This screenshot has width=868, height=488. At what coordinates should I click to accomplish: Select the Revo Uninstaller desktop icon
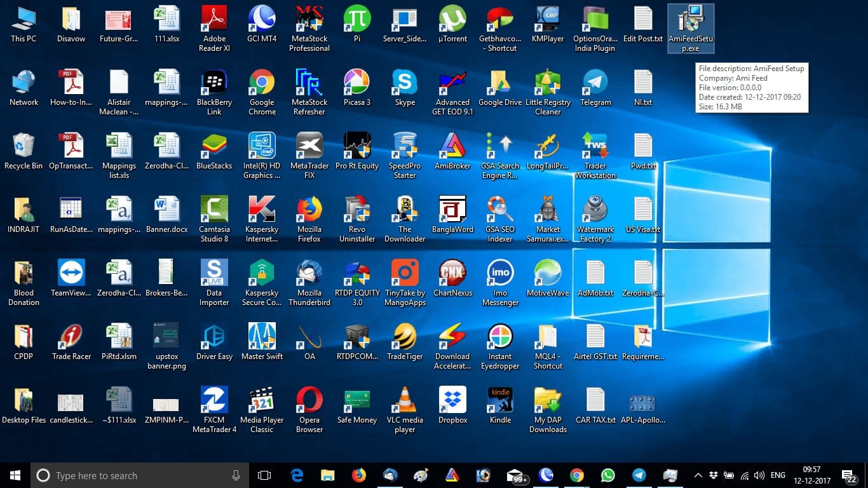(x=357, y=219)
